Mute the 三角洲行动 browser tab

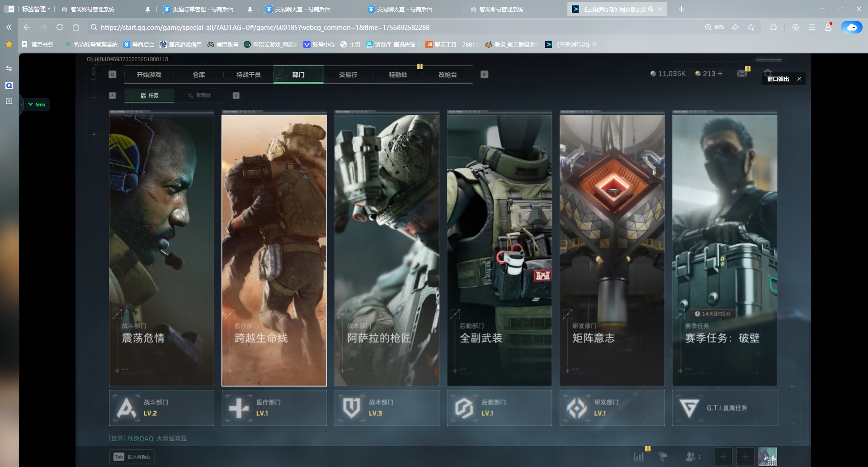651,9
